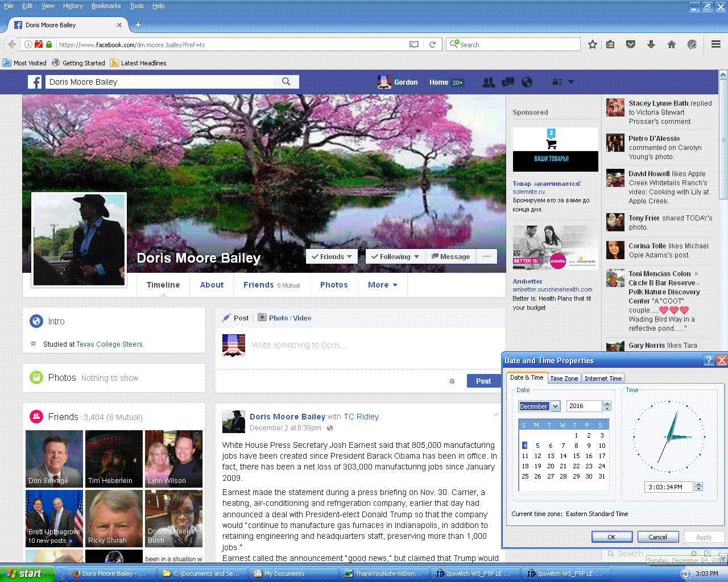The image size is (728, 582).
Task: Click the Firefox bookmark star icon
Action: tap(592, 44)
